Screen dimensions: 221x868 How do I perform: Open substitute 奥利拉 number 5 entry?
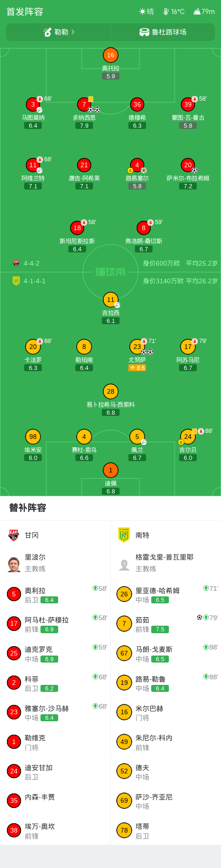(x=55, y=595)
